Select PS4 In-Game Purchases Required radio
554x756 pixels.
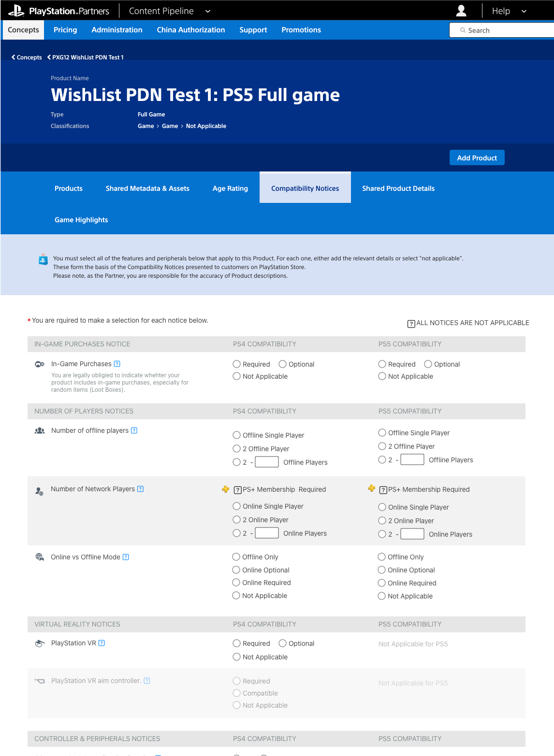pyautogui.click(x=236, y=364)
